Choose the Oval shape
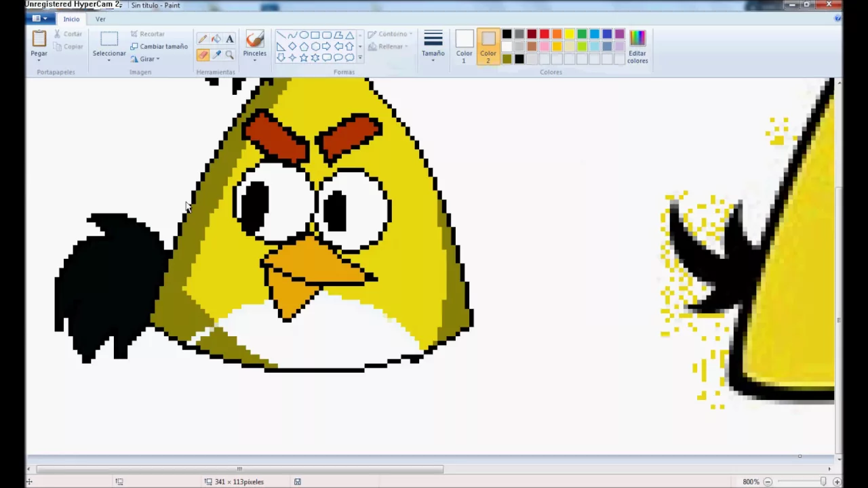The height and width of the screenshot is (488, 868). click(x=304, y=35)
